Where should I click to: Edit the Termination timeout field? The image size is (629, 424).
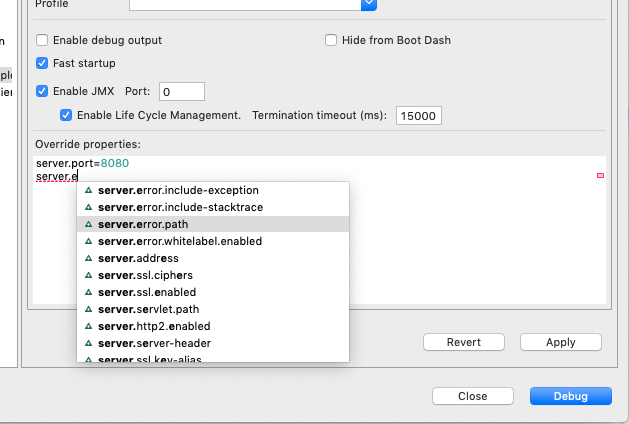418,116
